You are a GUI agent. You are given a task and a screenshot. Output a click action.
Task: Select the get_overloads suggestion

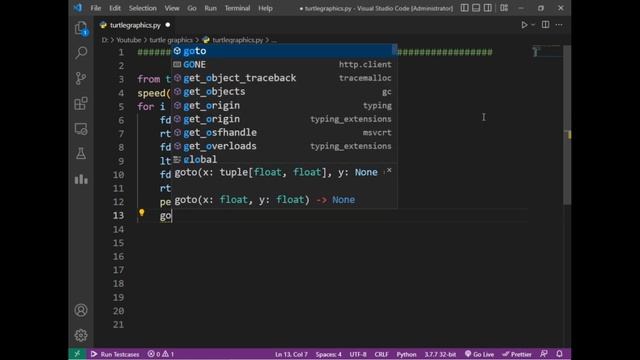pos(282,146)
